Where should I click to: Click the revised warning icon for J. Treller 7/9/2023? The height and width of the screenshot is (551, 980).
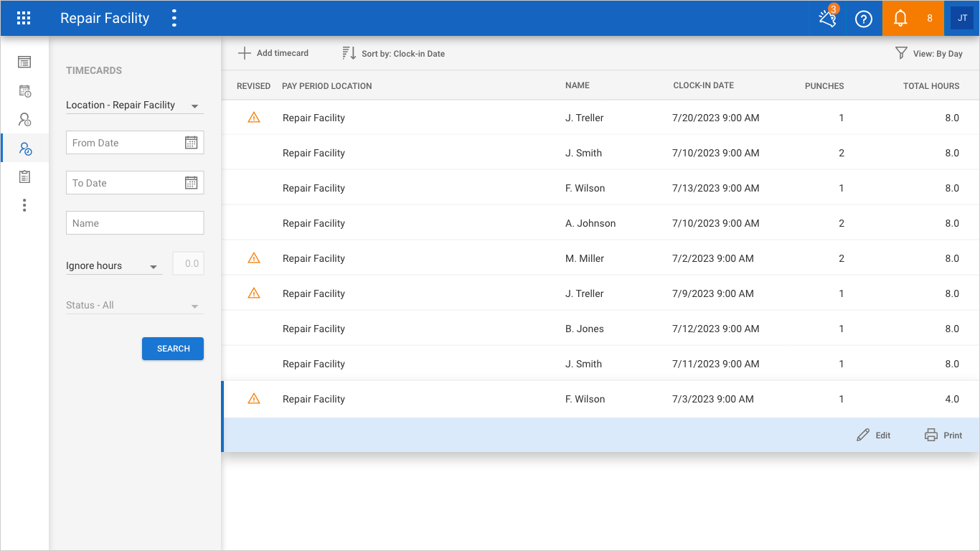coord(253,293)
